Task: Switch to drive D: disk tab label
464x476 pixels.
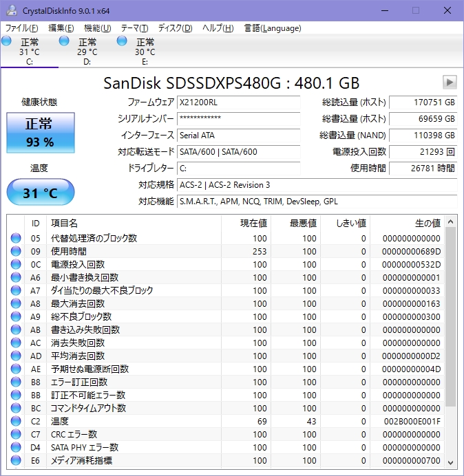Action: tap(87, 52)
